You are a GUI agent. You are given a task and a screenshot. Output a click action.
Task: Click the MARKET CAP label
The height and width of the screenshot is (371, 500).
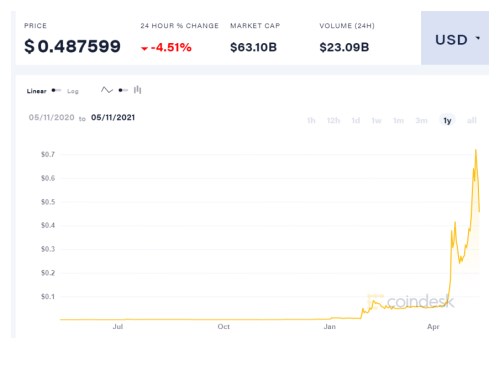pyautogui.click(x=255, y=26)
